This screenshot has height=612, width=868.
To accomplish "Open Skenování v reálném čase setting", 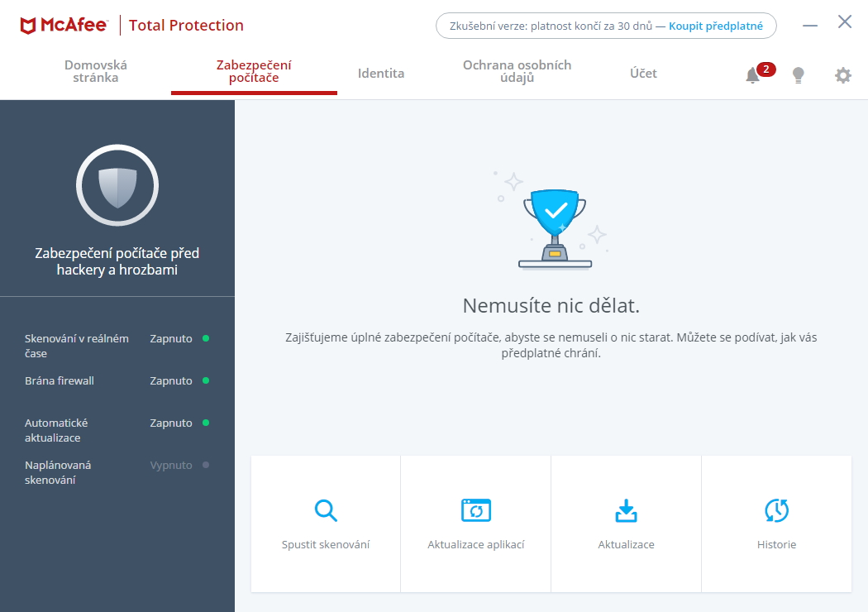I will pyautogui.click(x=117, y=346).
